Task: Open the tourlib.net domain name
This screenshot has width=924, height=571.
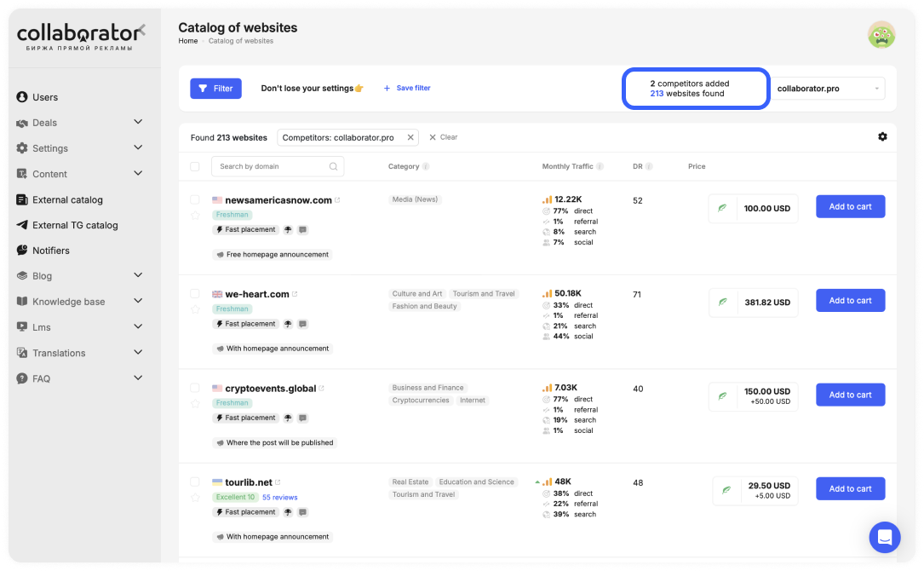Action: click(249, 482)
